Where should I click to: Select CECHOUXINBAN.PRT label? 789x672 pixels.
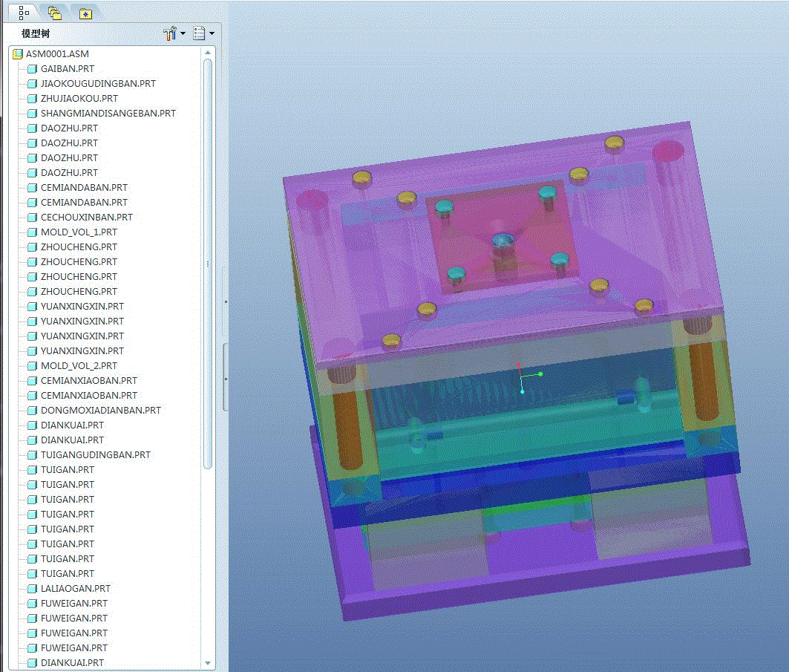(87, 217)
